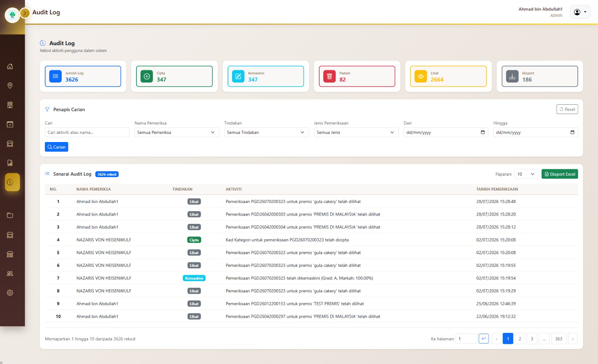Image resolution: width=598 pixels, height=364 pixels.
Task: Open the Hingga calendar picker icon
Action: tap(572, 132)
